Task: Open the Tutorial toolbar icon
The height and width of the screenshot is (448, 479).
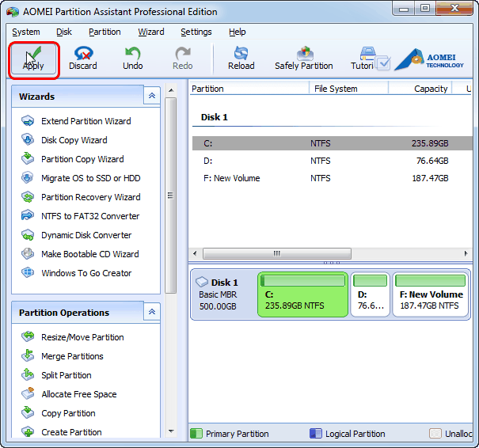Action: point(368,54)
